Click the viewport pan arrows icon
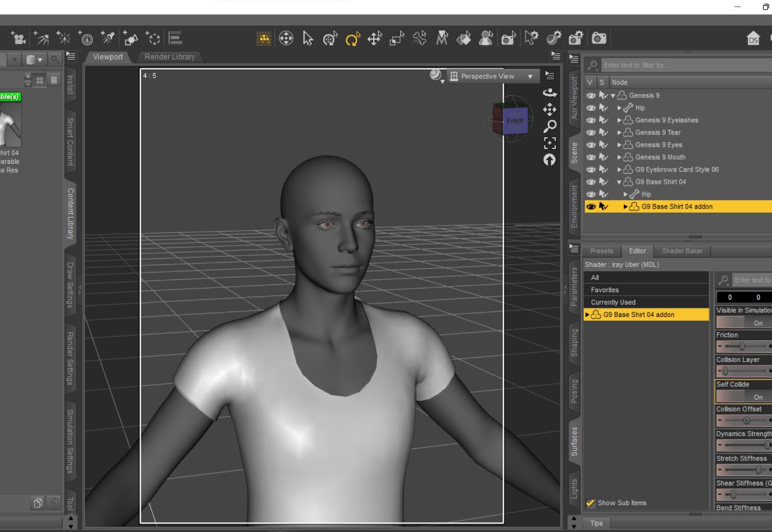 550,109
